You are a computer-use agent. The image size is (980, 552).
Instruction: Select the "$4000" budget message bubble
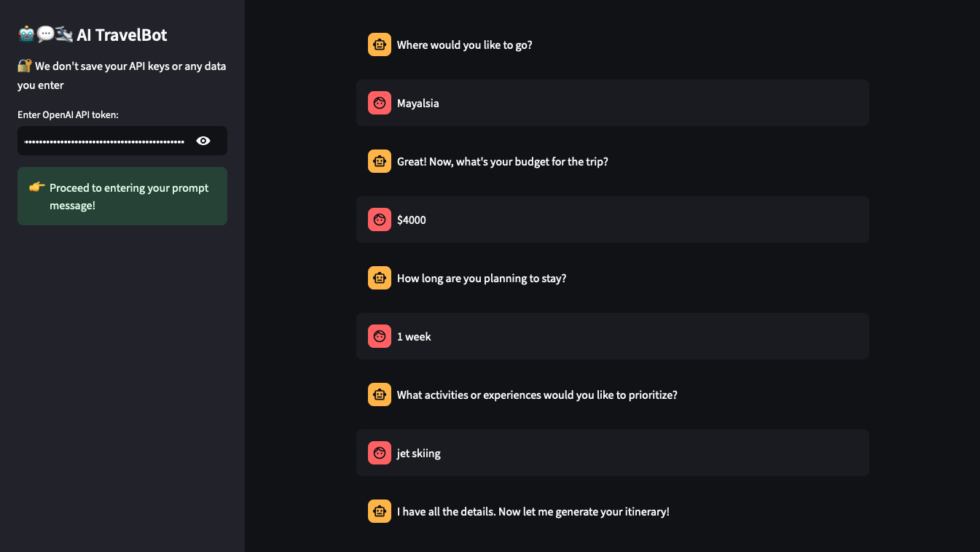click(613, 219)
